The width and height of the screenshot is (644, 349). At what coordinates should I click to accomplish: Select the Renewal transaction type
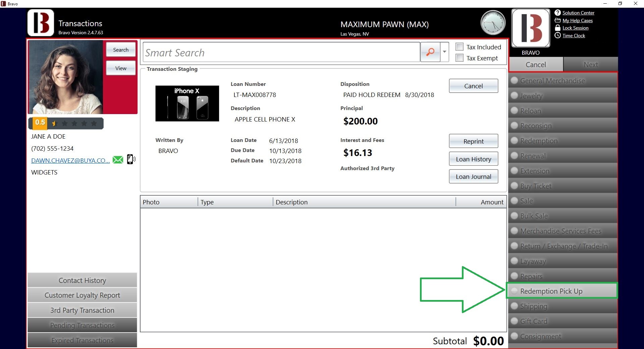tap(563, 156)
